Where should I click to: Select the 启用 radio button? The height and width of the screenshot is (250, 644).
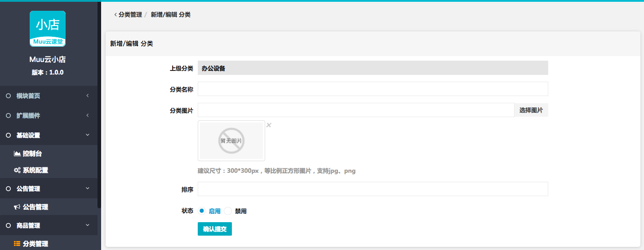click(x=202, y=211)
